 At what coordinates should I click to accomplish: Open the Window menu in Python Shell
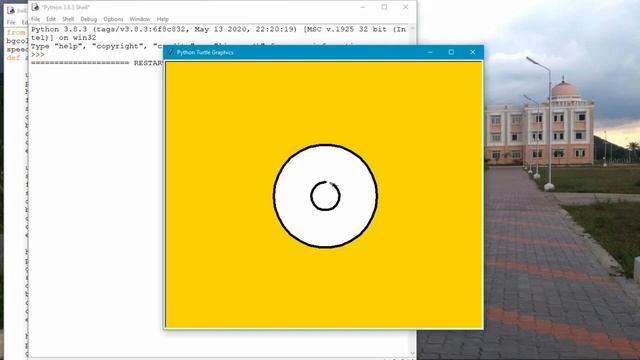pos(140,19)
